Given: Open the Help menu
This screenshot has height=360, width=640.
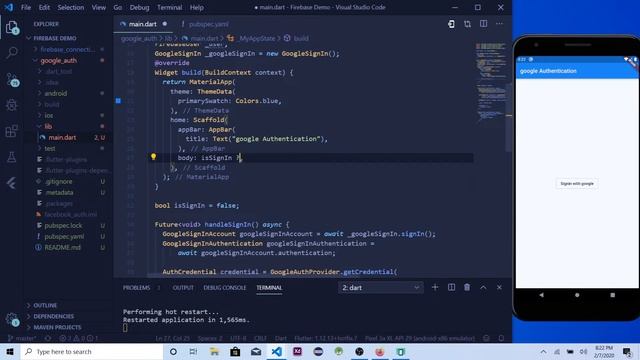Looking at the screenshot, I should [196, 7].
